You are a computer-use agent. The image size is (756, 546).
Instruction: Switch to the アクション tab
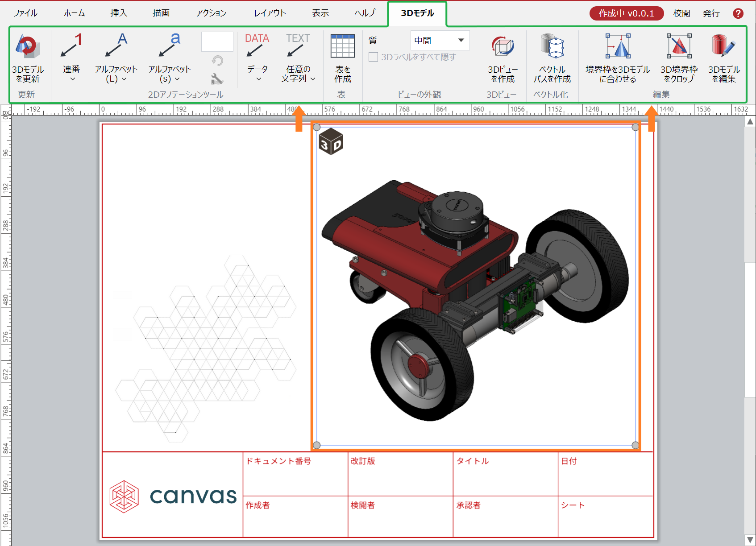[x=211, y=13]
